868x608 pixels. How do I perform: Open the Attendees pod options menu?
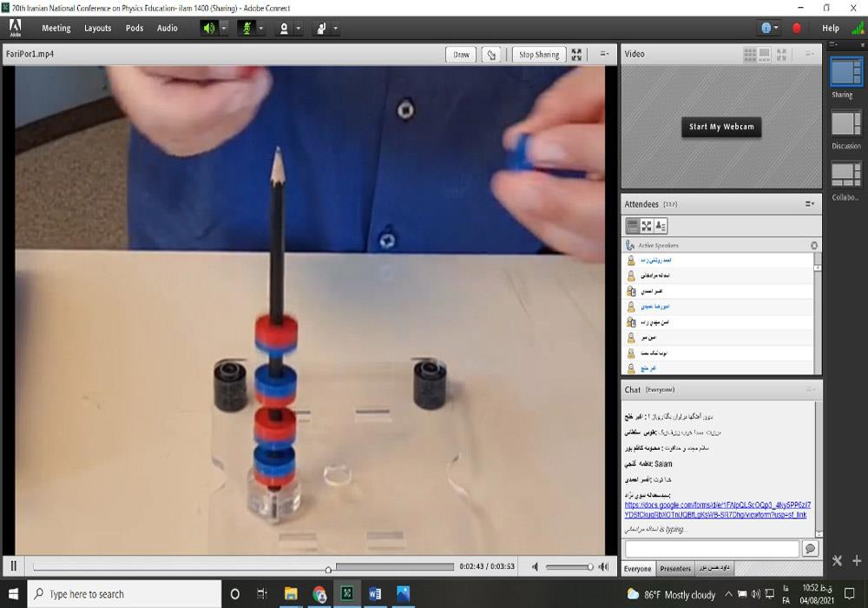809,204
